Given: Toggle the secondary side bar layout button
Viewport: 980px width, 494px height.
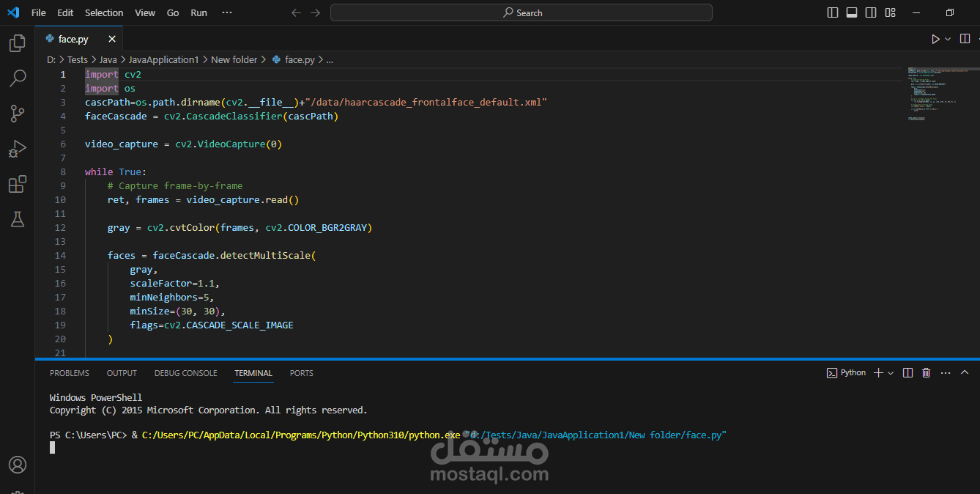Looking at the screenshot, I should click(871, 12).
